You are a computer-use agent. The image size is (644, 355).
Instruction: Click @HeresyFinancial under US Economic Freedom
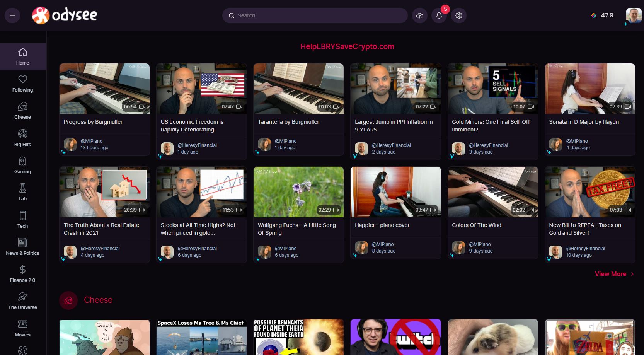(x=197, y=145)
